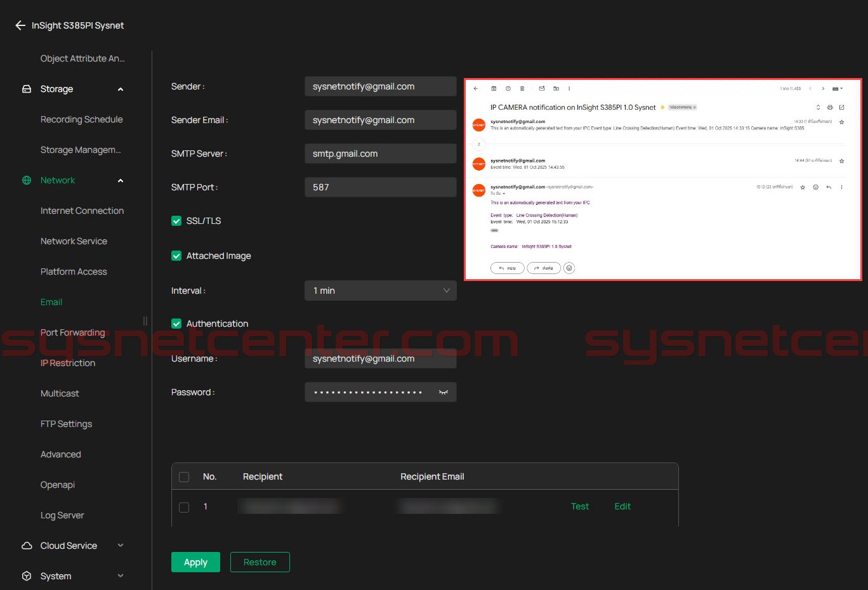Show password using the eye icon
The image size is (868, 590).
(444, 393)
